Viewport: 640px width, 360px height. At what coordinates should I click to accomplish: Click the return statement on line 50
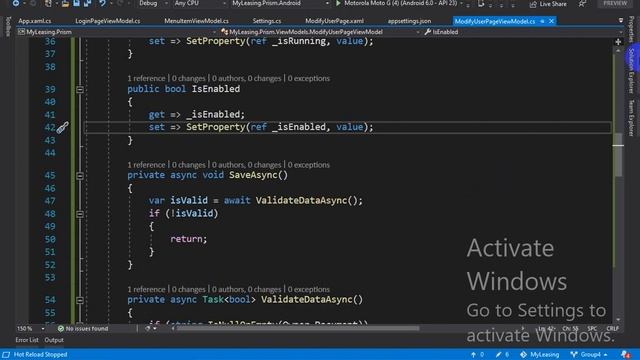click(x=189, y=239)
